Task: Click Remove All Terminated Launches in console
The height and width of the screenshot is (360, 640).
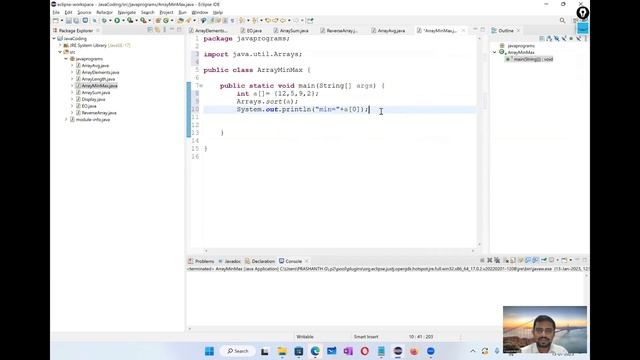Action: pyautogui.click(x=497, y=260)
